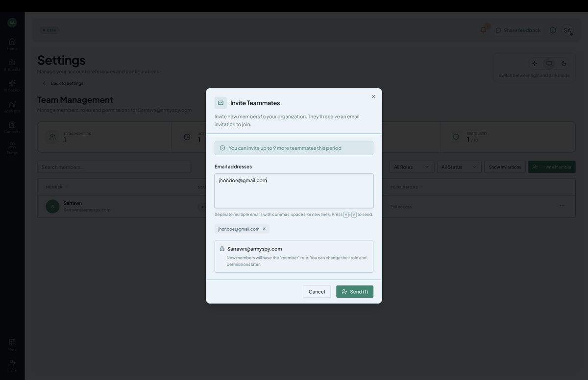Open AI Agents in the sidebar
Viewport: 588px width, 380px height.
(x=12, y=65)
